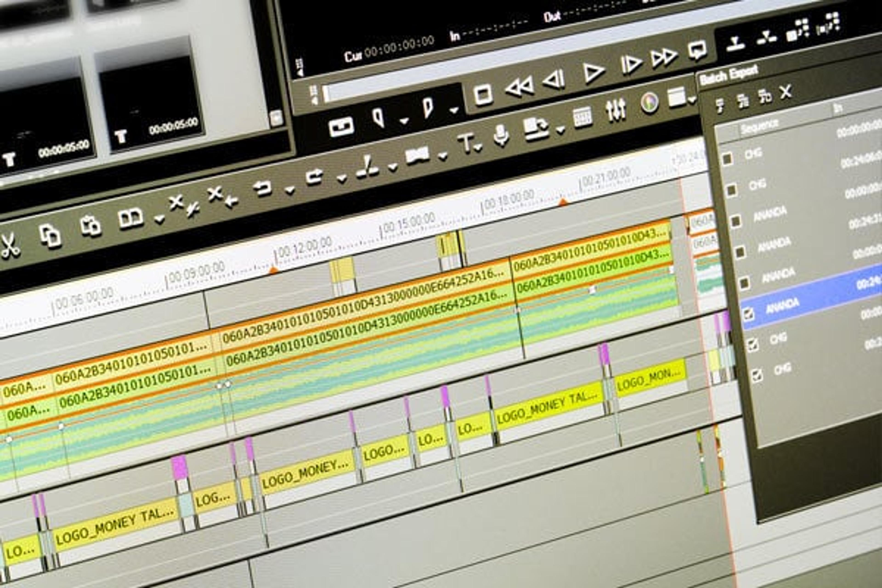Click the Batch Export panel title
Viewport: 882px width, 588px height.
click(729, 75)
